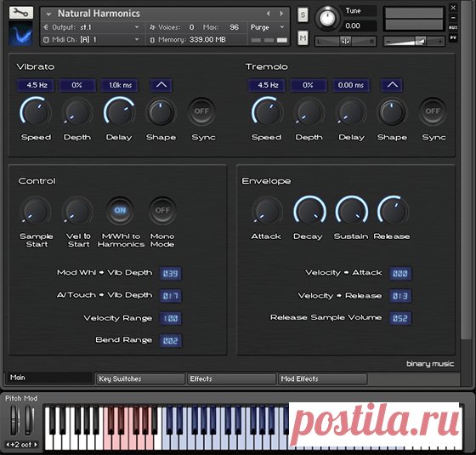476x455 pixels.
Task: Click Tremolo Delay 0.00 ms value
Action: [x=350, y=85]
